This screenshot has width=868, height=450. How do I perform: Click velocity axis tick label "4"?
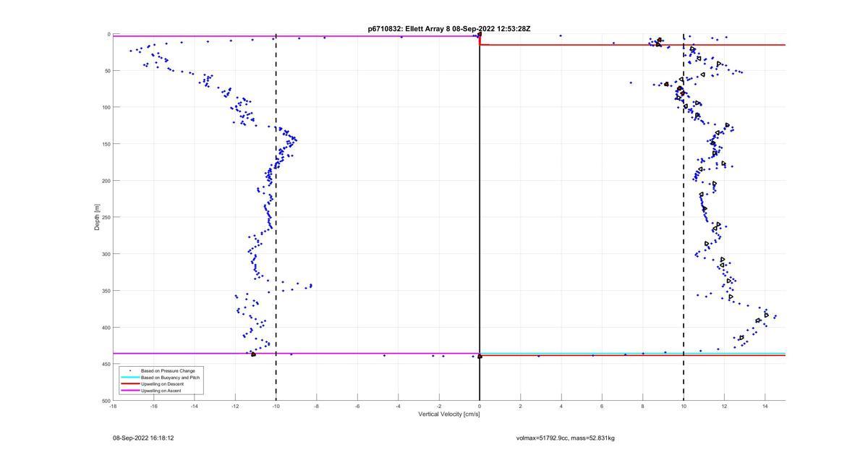click(561, 407)
